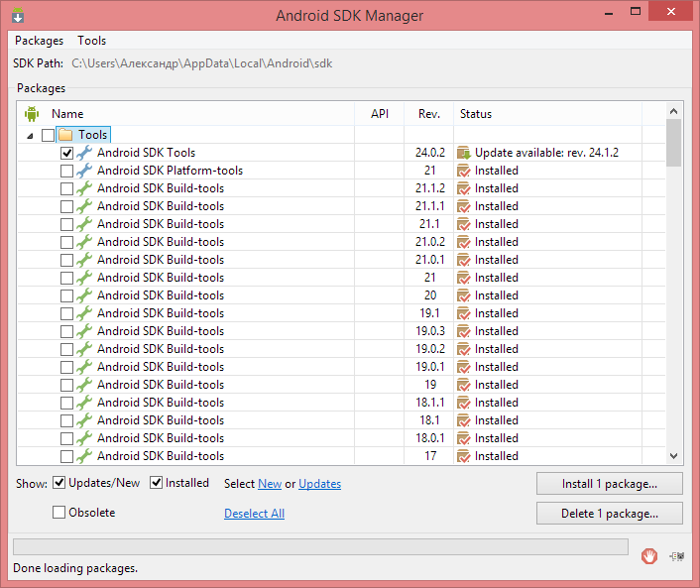Click green wrench icon for Build-tools 17
700x588 pixels.
point(84,456)
